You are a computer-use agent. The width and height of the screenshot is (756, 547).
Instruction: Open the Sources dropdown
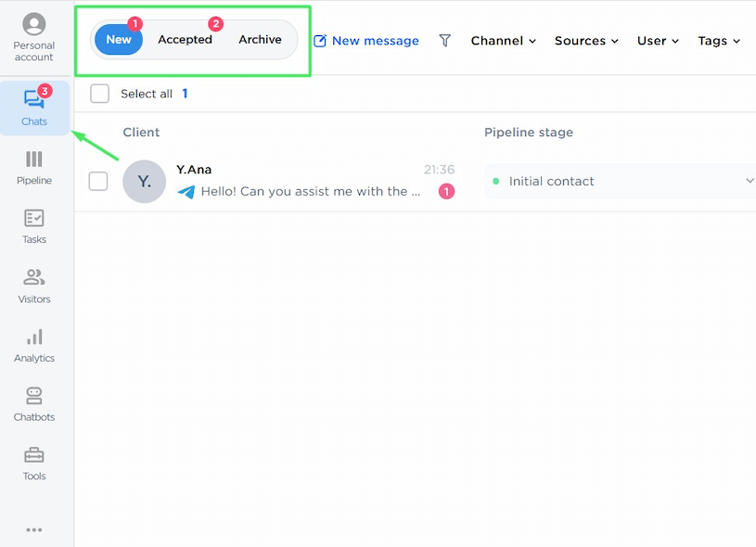[x=586, y=41]
